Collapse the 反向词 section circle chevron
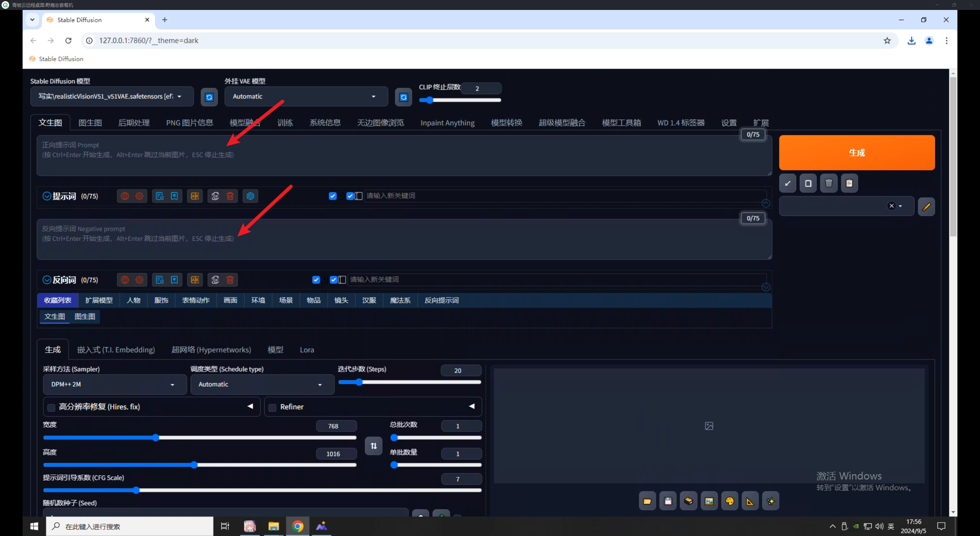 (47, 280)
